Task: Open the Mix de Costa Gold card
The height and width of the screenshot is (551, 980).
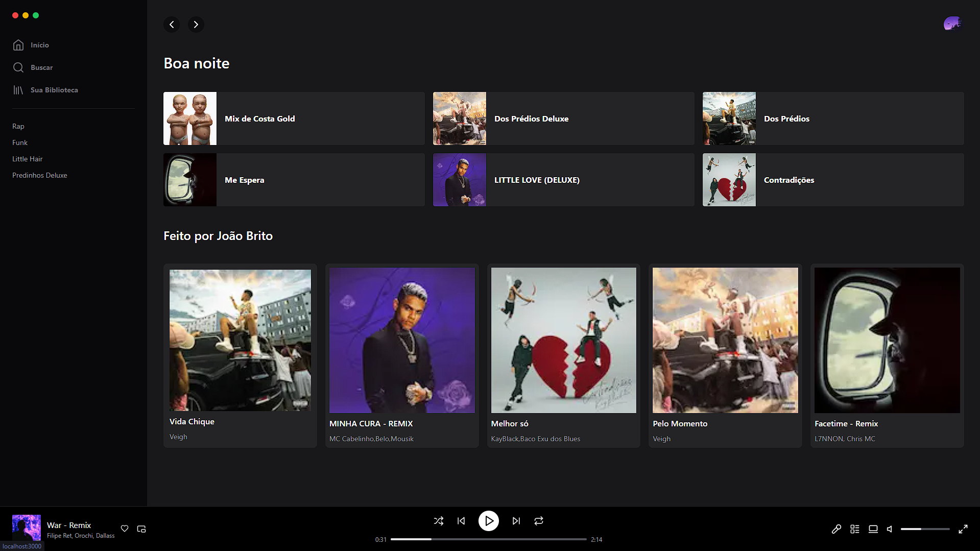Action: (x=294, y=118)
